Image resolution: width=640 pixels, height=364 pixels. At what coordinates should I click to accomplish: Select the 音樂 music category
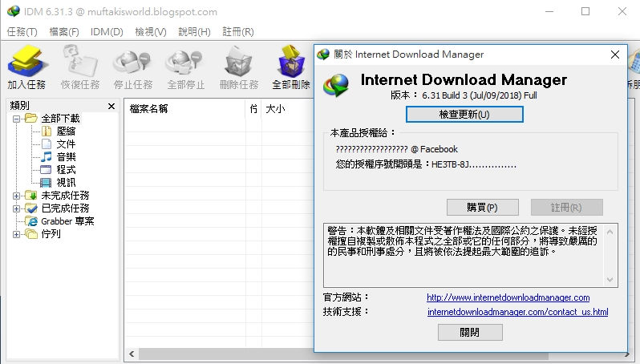[66, 156]
